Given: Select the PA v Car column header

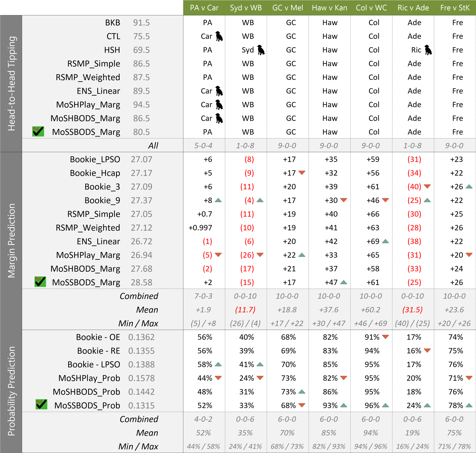Looking at the screenshot, I should (204, 8).
